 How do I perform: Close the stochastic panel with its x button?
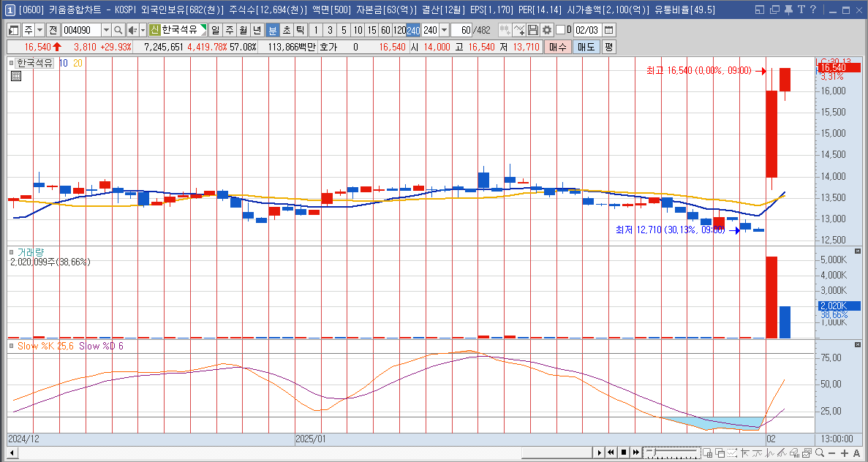pos(858,345)
